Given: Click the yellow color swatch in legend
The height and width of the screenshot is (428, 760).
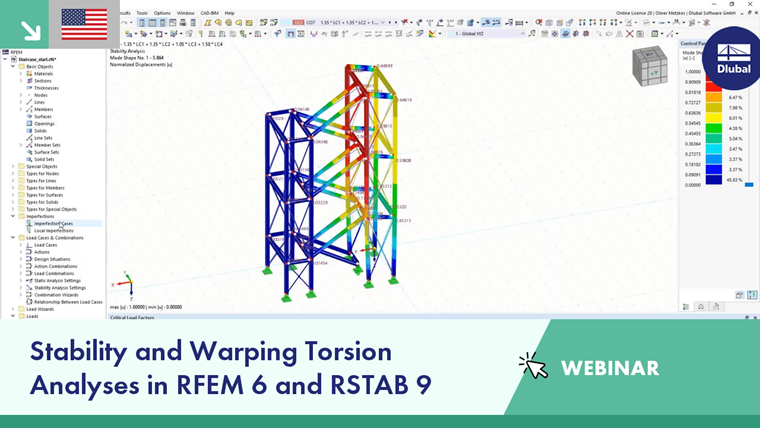Looking at the screenshot, I should point(713,118).
